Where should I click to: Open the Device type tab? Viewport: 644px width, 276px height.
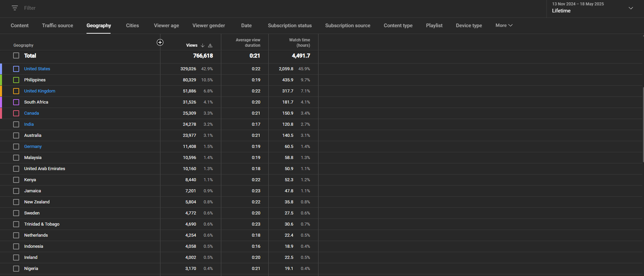coord(469,26)
